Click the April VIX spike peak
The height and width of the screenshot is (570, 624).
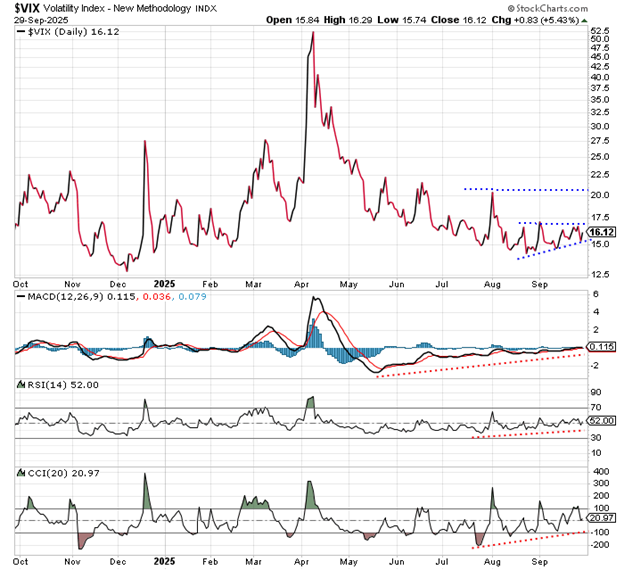313,33
